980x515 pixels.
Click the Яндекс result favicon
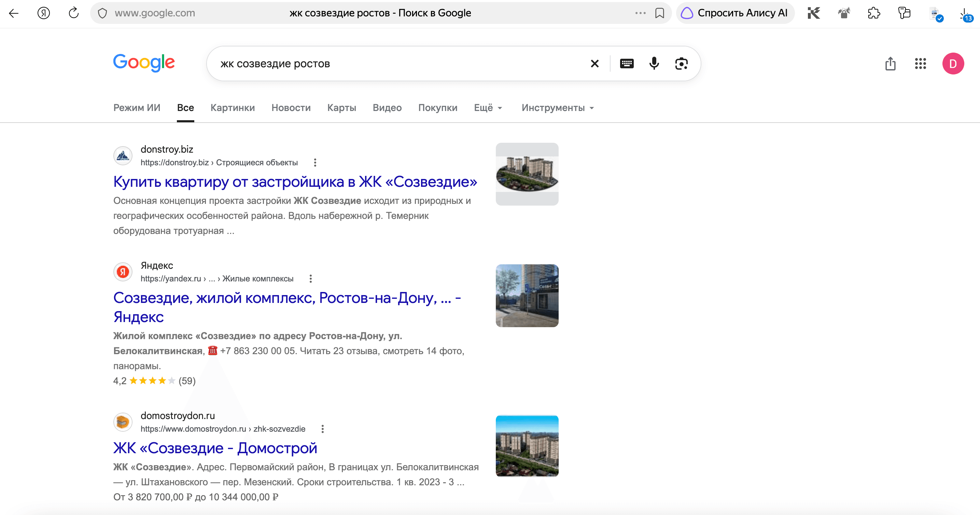tap(123, 272)
